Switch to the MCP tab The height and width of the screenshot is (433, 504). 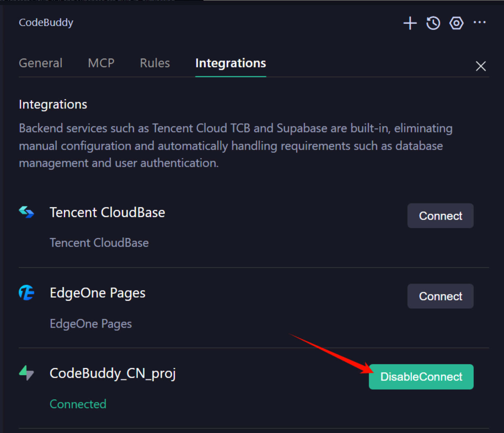(101, 63)
